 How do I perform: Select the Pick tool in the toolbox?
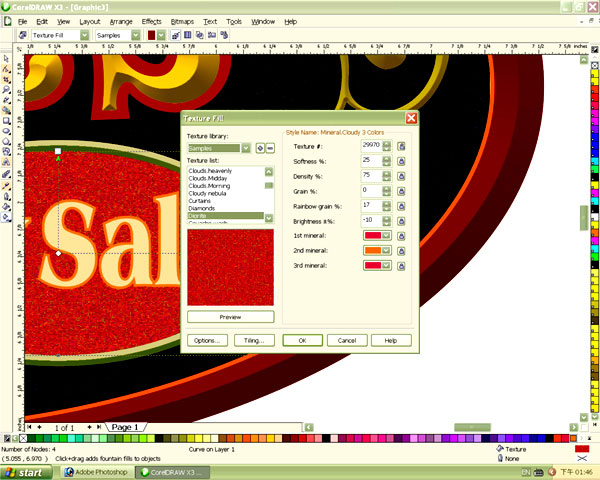[6, 59]
